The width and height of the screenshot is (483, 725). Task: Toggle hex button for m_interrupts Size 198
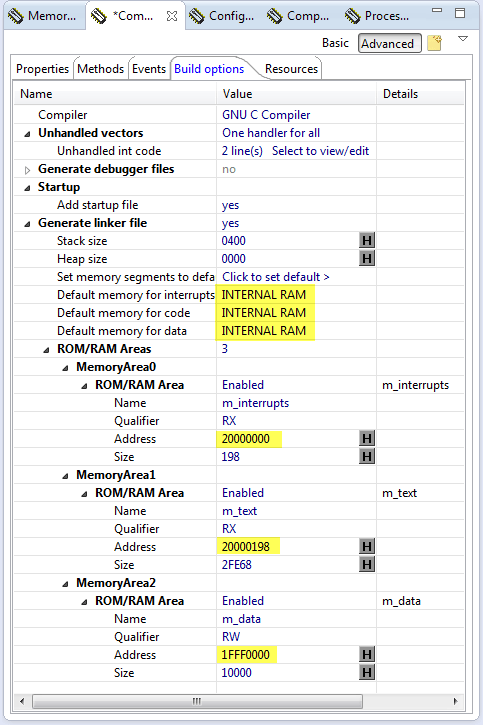tap(367, 456)
